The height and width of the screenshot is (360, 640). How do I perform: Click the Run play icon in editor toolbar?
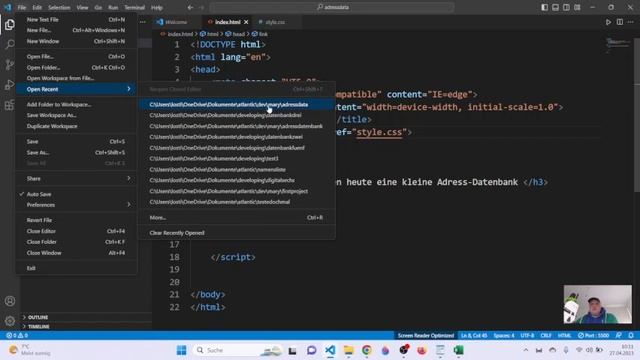tap(608, 22)
